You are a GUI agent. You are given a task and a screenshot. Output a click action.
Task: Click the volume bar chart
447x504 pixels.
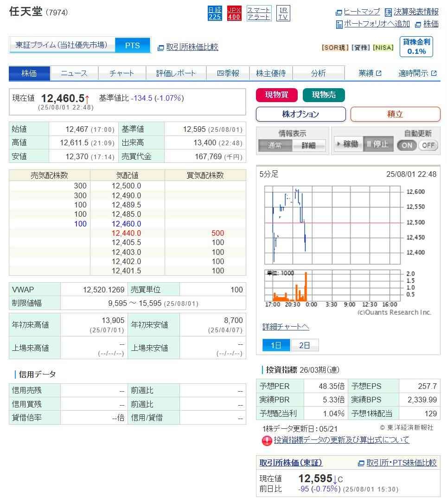(x=332, y=285)
